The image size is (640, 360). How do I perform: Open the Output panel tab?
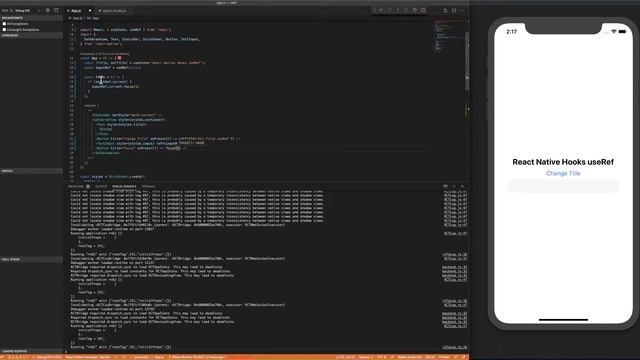pos(101,187)
